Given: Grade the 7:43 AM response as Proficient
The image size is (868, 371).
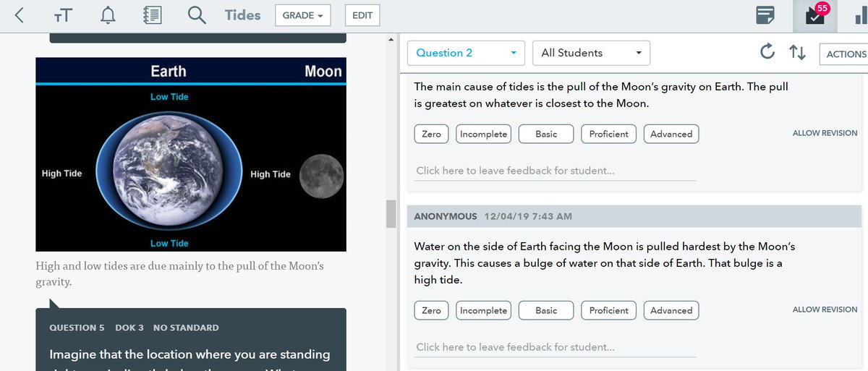Looking at the screenshot, I should click(x=609, y=310).
